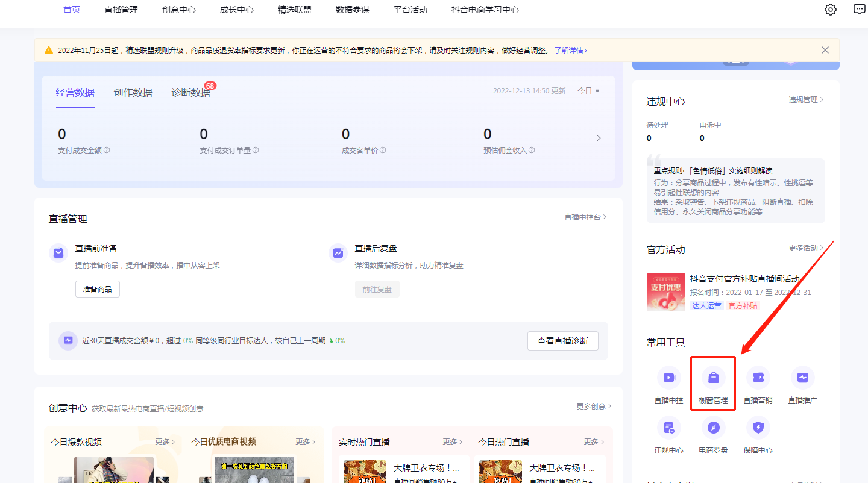Screen dimensions: 868x483
Task: Show next metrics with right arrow
Action: pos(599,138)
